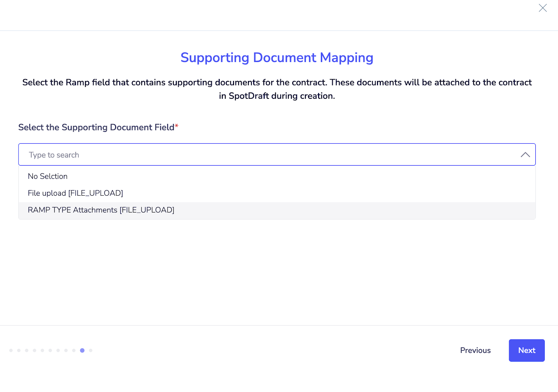Click the 'Type to search' field
The width and height of the screenshot is (558, 392).
click(x=277, y=154)
